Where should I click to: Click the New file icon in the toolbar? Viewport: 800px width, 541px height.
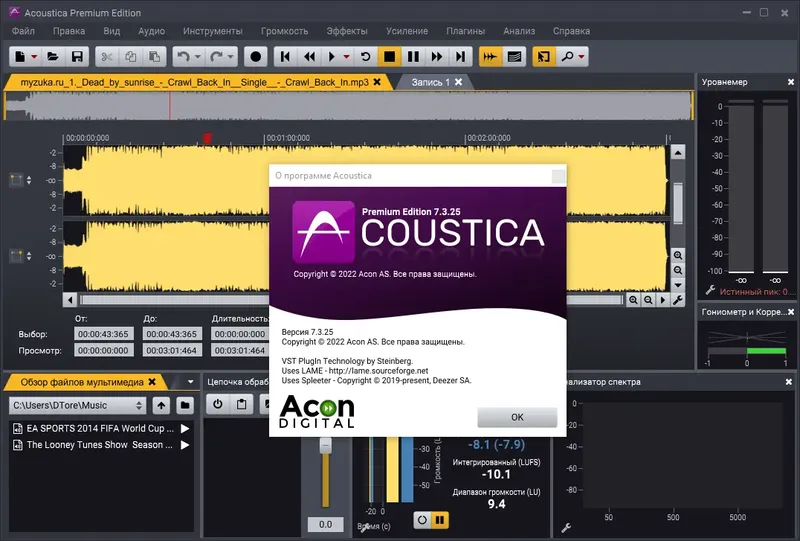click(19, 57)
